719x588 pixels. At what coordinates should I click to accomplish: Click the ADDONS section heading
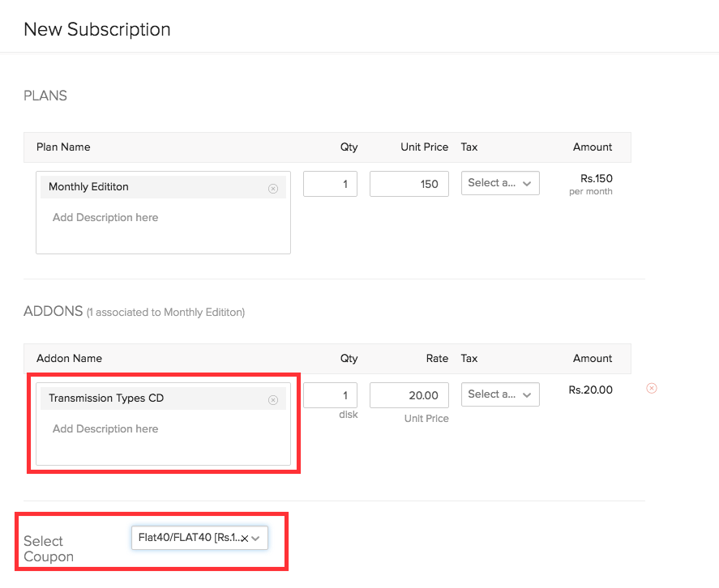point(53,311)
